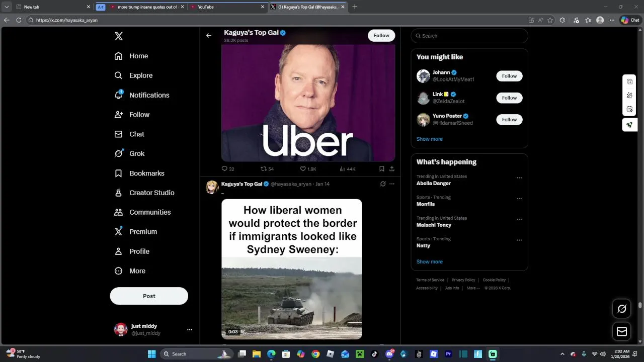The height and width of the screenshot is (362, 644).
Task: Open Terms of Service link
Action: (x=430, y=280)
